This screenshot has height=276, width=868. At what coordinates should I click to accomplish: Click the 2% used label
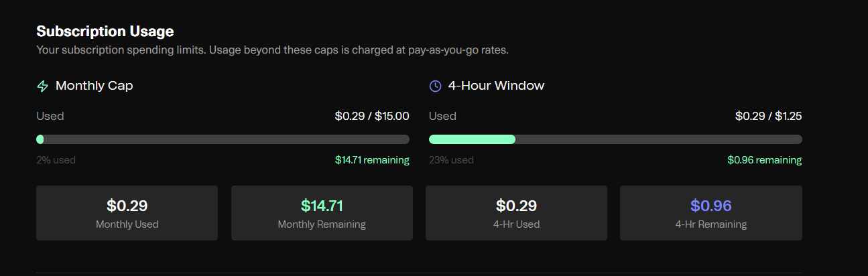(x=56, y=160)
